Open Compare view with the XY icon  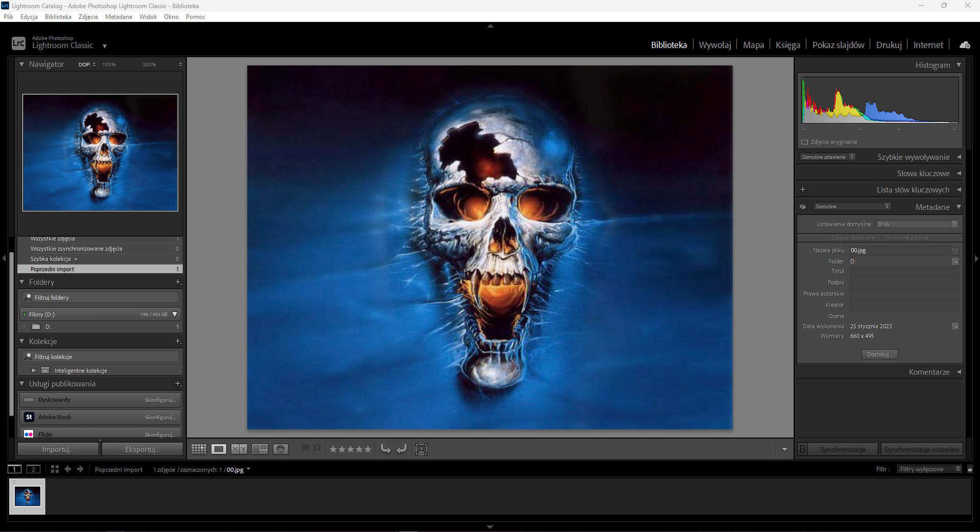pos(239,449)
